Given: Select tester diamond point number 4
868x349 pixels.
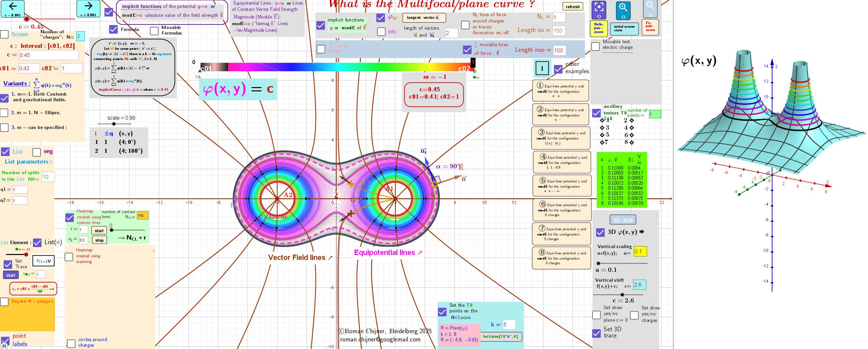Looking at the screenshot, I should tap(631, 128).
